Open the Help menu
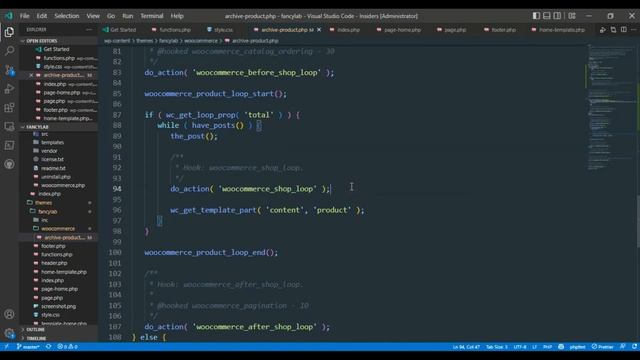640x360 pixels. click(177, 16)
